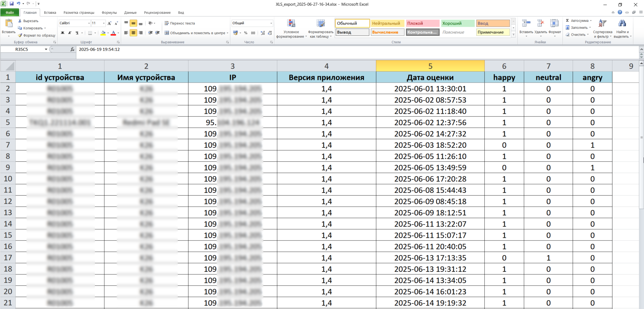Open fill color dropdown arrow
Viewport: 644px width, 309px height.
pos(108,33)
